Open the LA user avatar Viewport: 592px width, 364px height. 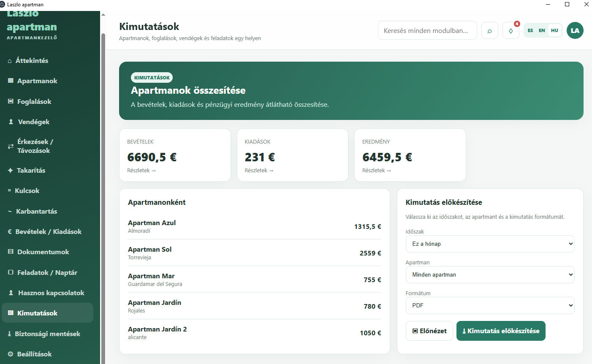[x=575, y=30]
